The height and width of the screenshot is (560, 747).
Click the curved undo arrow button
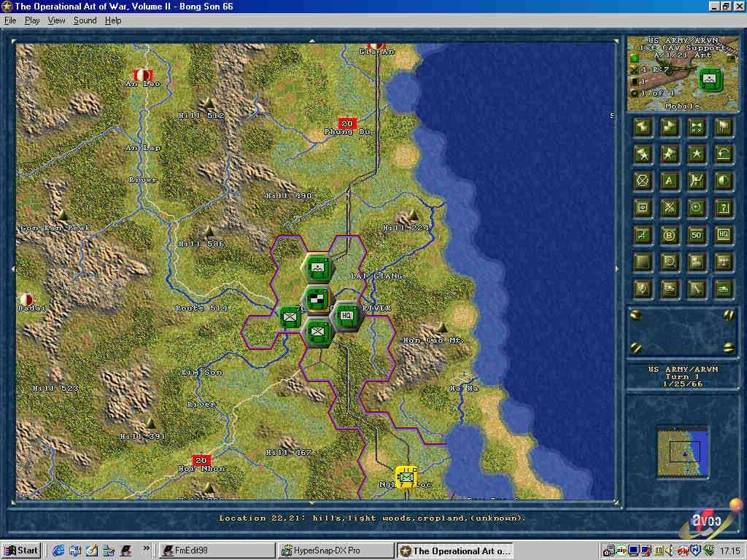[x=724, y=155]
